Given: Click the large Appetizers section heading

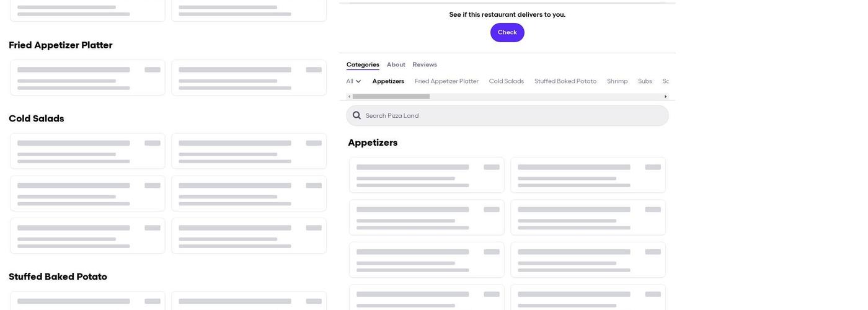Looking at the screenshot, I should tap(373, 143).
